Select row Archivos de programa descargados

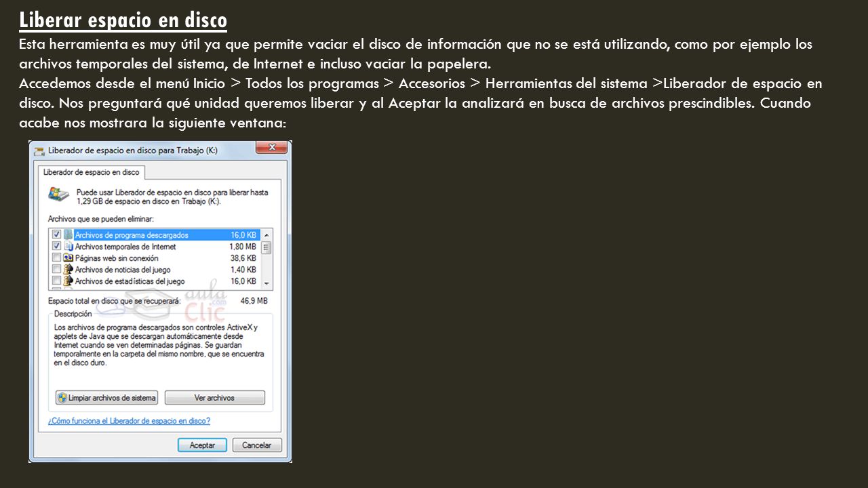pos(155,235)
